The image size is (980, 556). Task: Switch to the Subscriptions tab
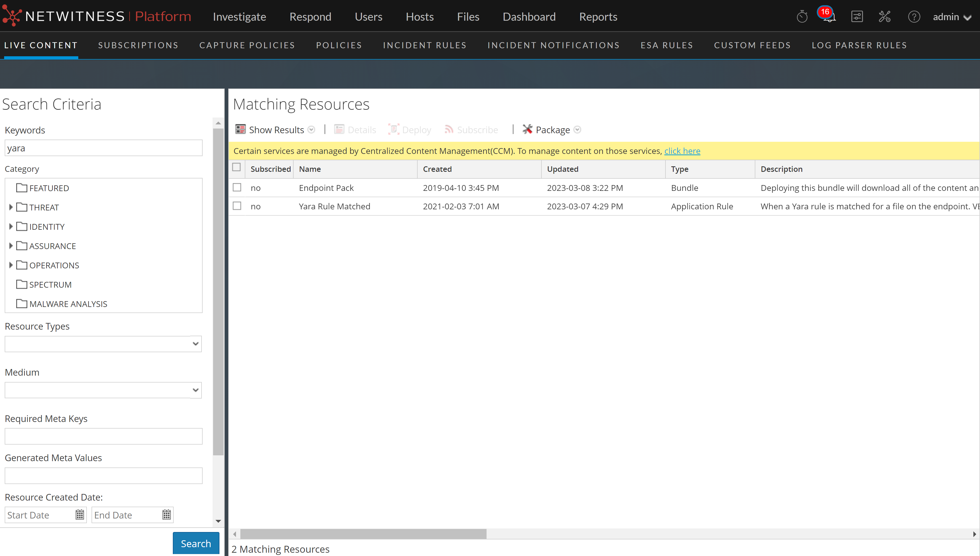click(x=138, y=45)
